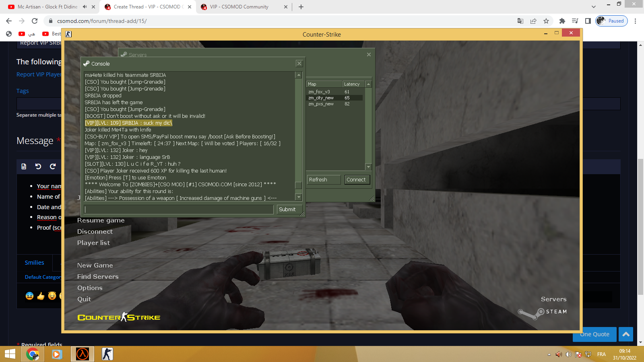Submit the console command
Viewport: 644px width, 362px height.
[287, 210]
